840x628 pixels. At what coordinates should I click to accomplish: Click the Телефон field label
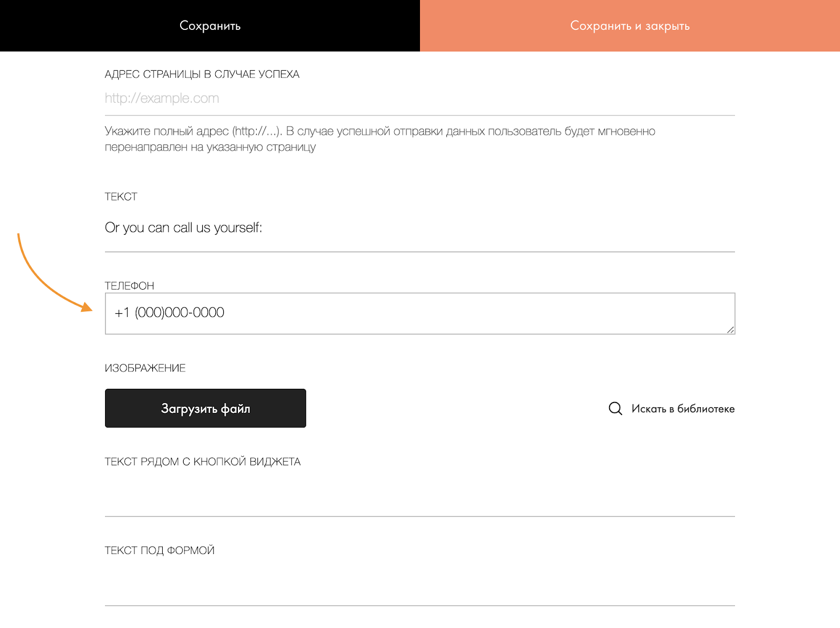pos(129,286)
